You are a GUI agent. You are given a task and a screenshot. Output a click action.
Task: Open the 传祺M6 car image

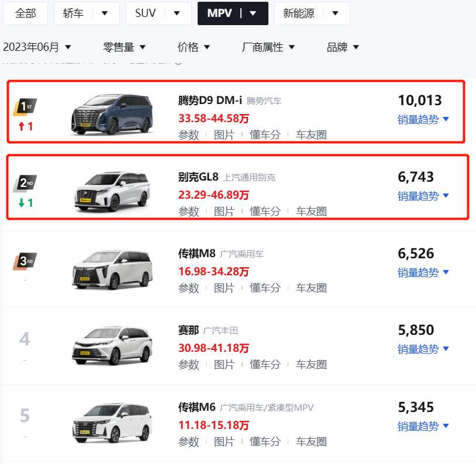pos(112,423)
